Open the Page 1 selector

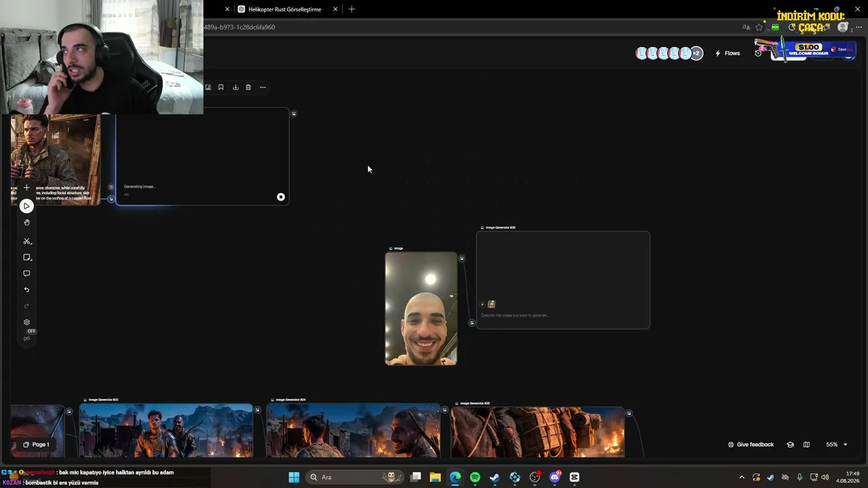[36, 445]
